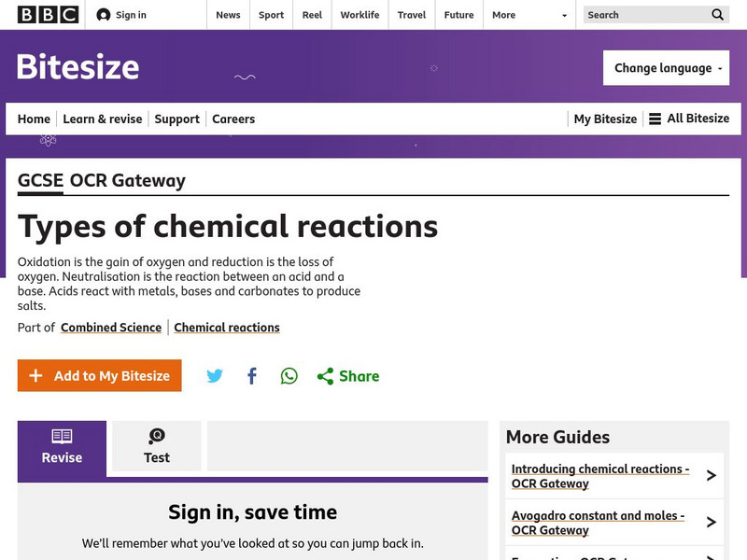The image size is (747, 560).
Task: Click the Bitesize logo
Action: 77,67
